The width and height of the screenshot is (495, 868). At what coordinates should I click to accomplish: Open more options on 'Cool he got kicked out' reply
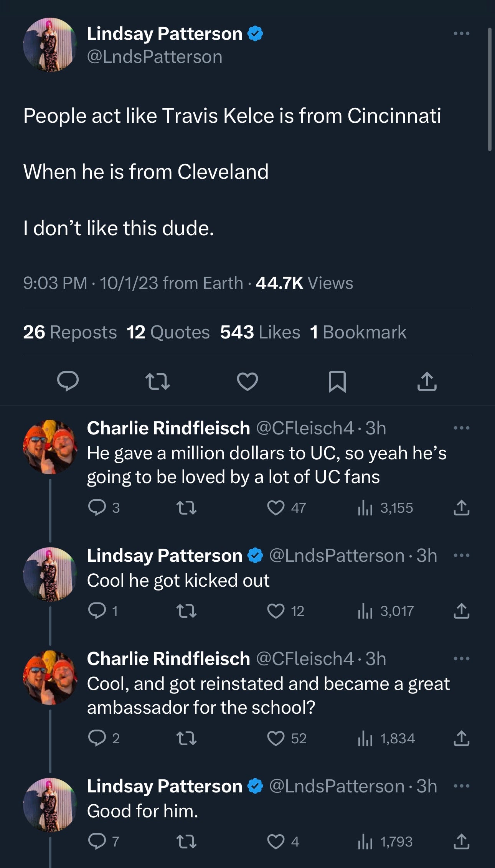[461, 555]
